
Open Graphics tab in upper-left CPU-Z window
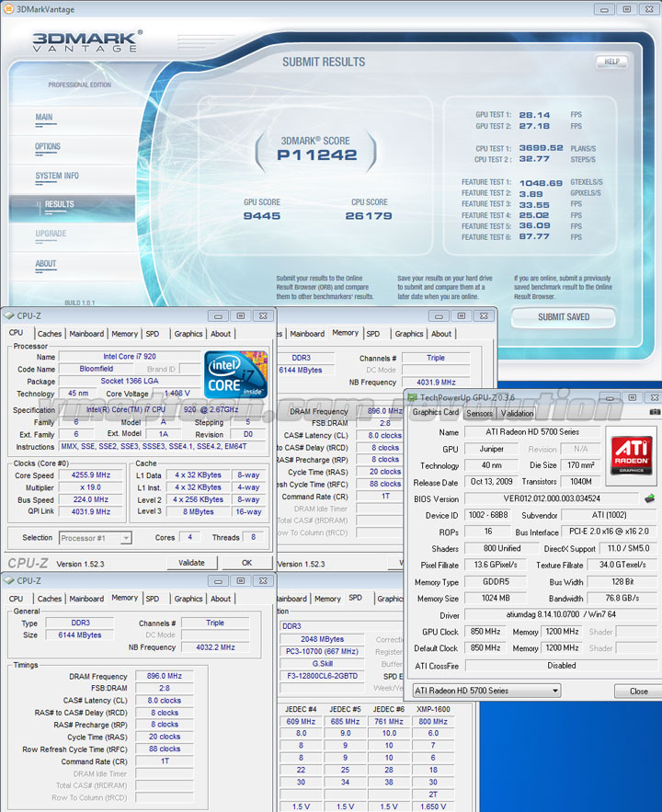[188, 334]
